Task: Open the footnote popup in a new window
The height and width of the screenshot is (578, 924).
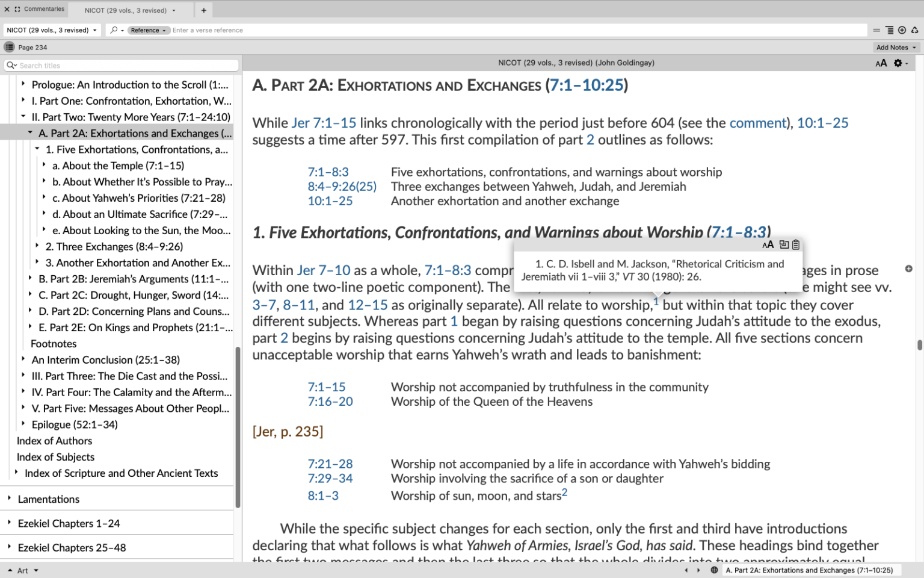Action: [x=784, y=244]
